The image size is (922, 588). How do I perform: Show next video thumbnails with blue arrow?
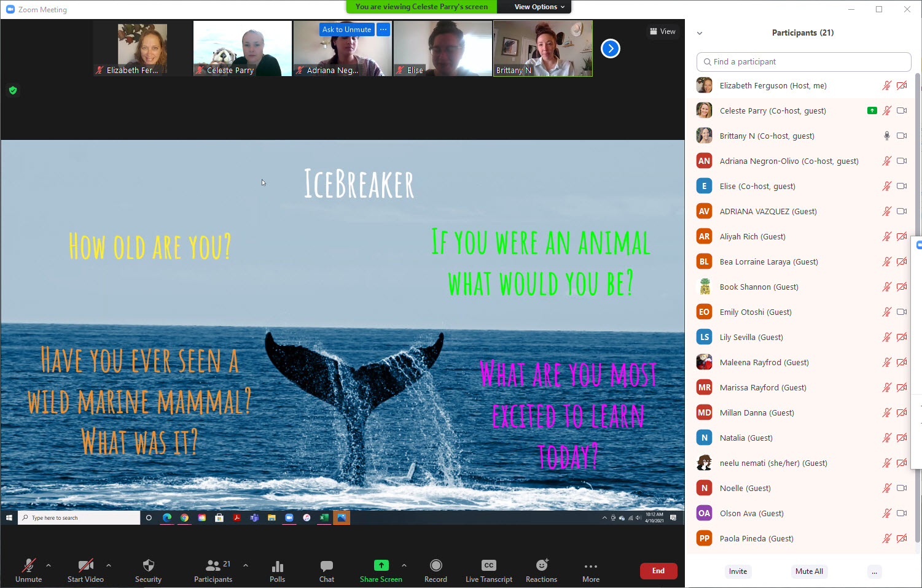(x=610, y=48)
